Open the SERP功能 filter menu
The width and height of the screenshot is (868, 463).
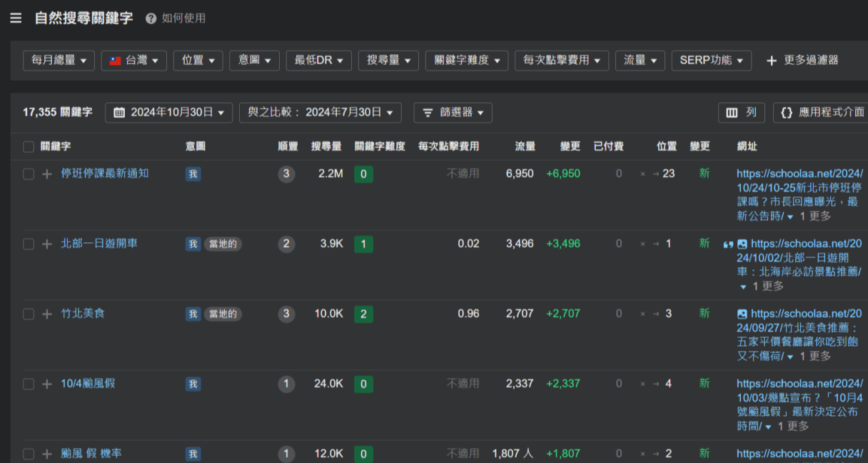coord(711,61)
